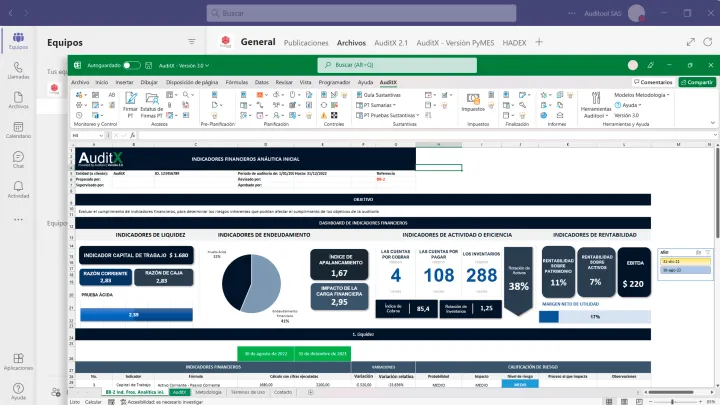
Task: Open the Inicio ribbon tab
Action: [101, 82]
